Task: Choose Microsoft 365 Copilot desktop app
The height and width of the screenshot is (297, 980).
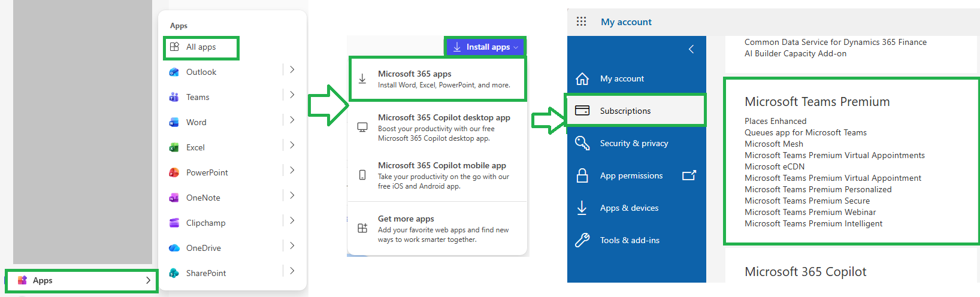Action: [x=437, y=128]
